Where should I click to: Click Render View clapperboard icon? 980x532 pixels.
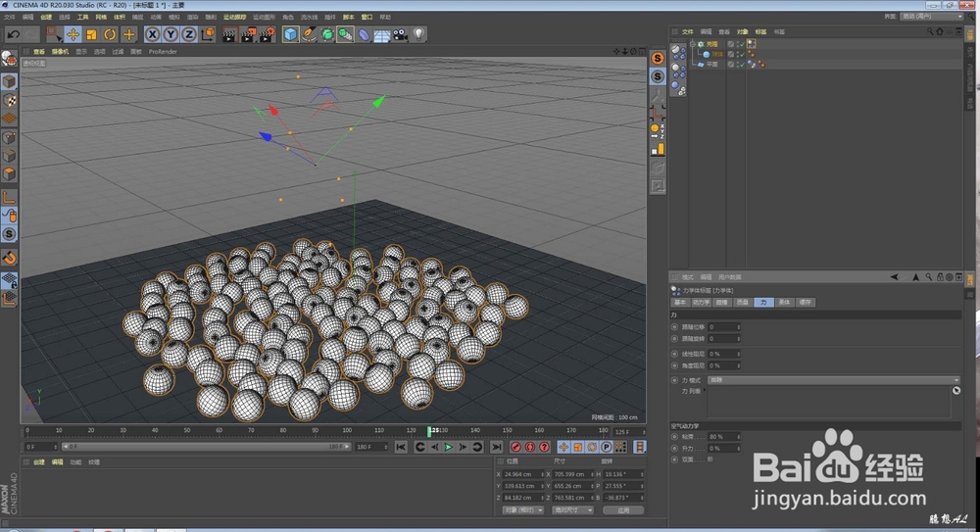pos(229,34)
